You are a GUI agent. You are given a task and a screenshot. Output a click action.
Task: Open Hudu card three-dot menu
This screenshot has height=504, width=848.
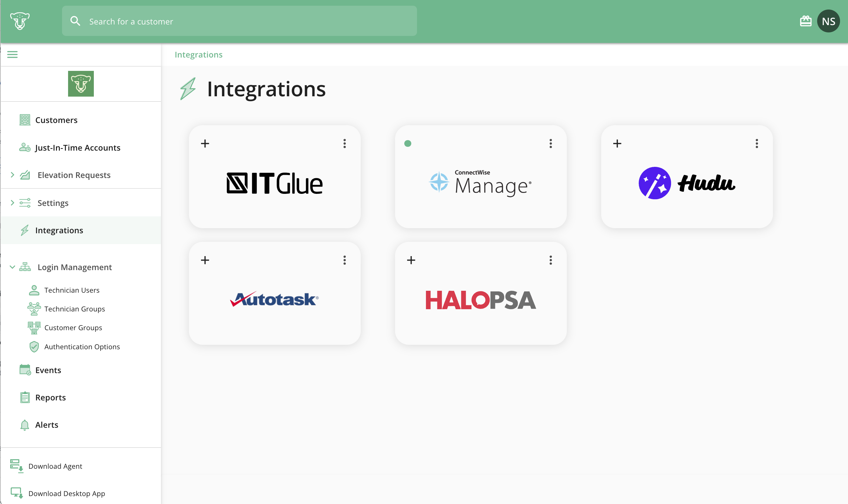click(757, 143)
